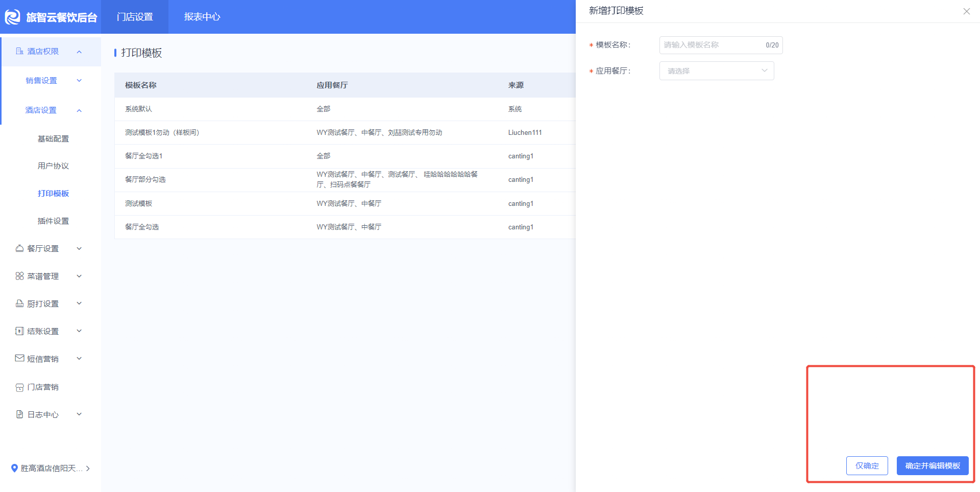Image resolution: width=980 pixels, height=492 pixels.
Task: Open the 基础配置 menu item
Action: [53, 139]
